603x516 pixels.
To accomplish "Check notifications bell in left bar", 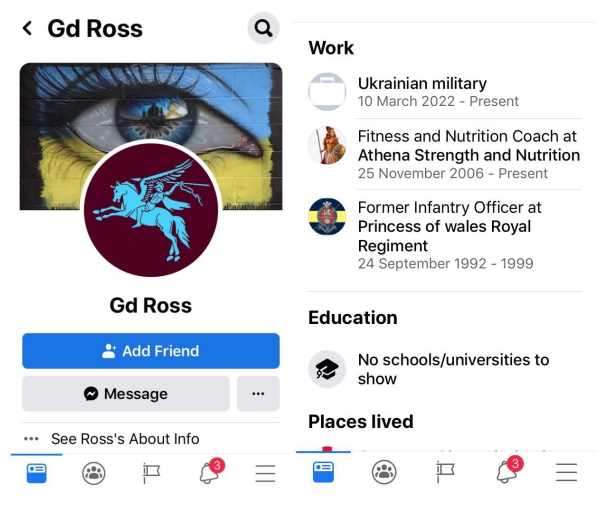I will pyautogui.click(x=212, y=471).
